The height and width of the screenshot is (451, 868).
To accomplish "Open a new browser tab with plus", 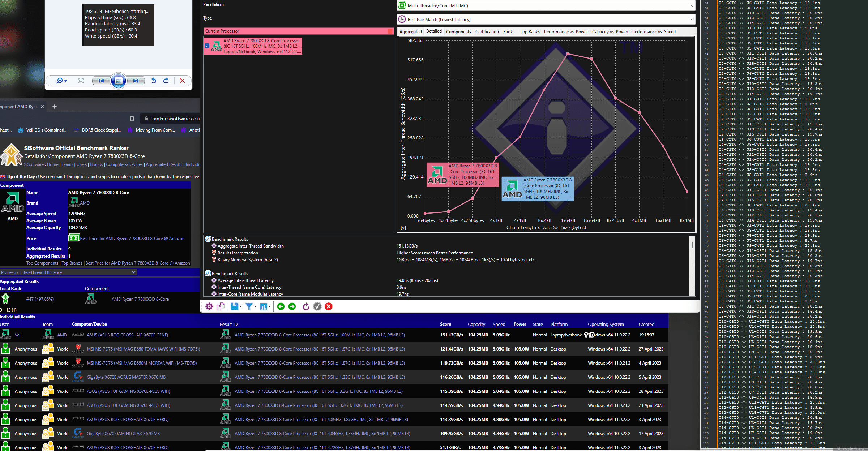I will (55, 107).
